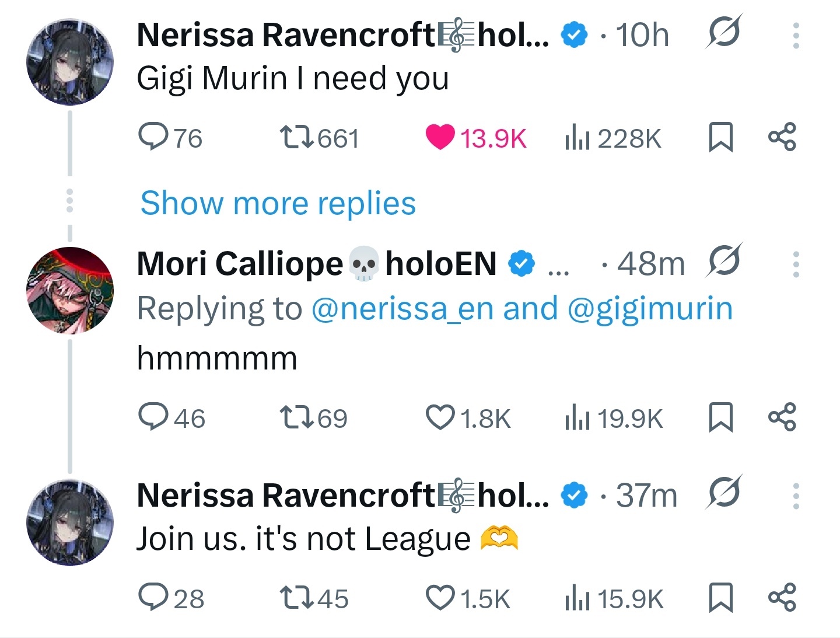The image size is (840, 638).
Task: Bookmark the "Join us. it's not League" tweet
Action: coord(720,598)
